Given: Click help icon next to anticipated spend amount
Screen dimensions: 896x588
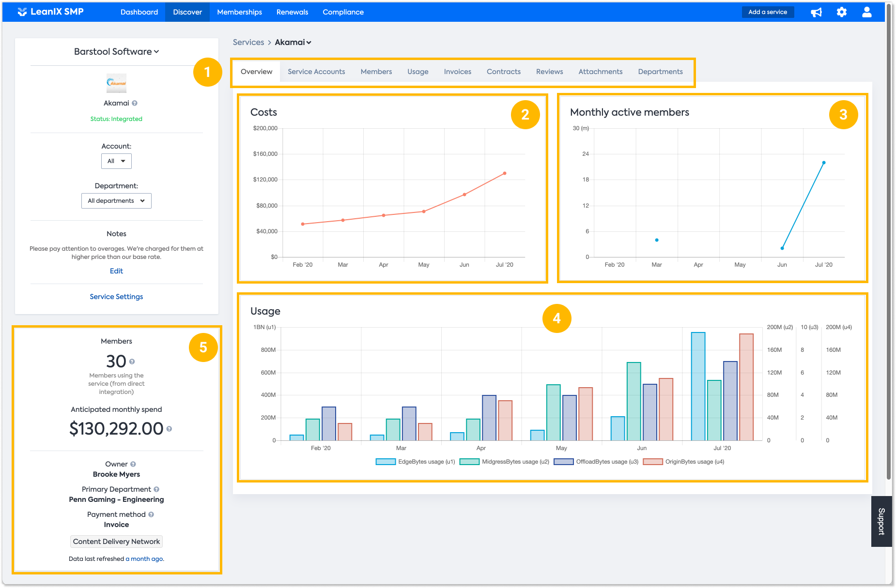Looking at the screenshot, I should click(x=169, y=429).
